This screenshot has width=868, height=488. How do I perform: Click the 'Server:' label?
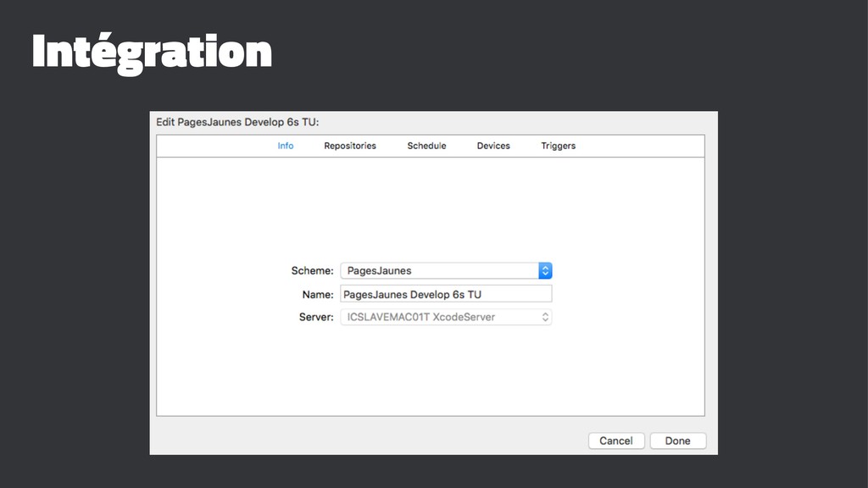click(x=316, y=317)
